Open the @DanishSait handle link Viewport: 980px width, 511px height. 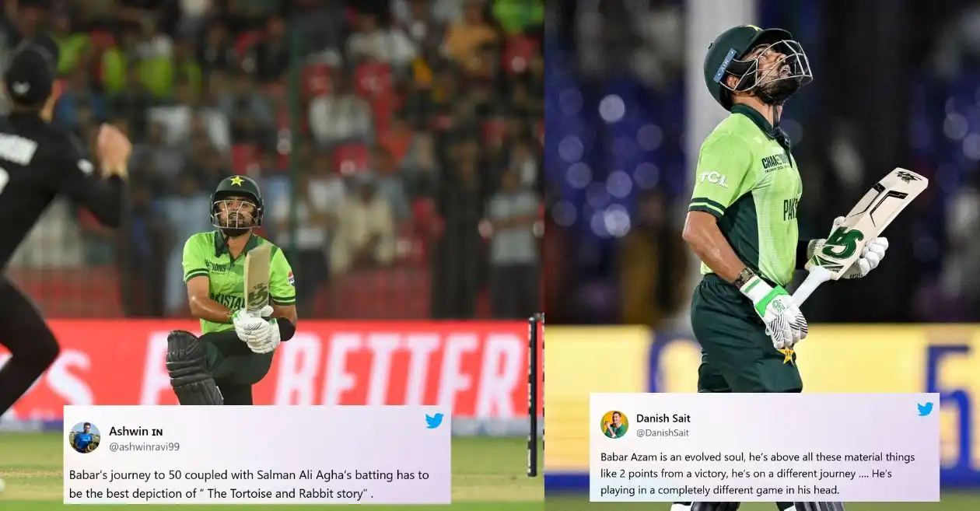tap(663, 432)
